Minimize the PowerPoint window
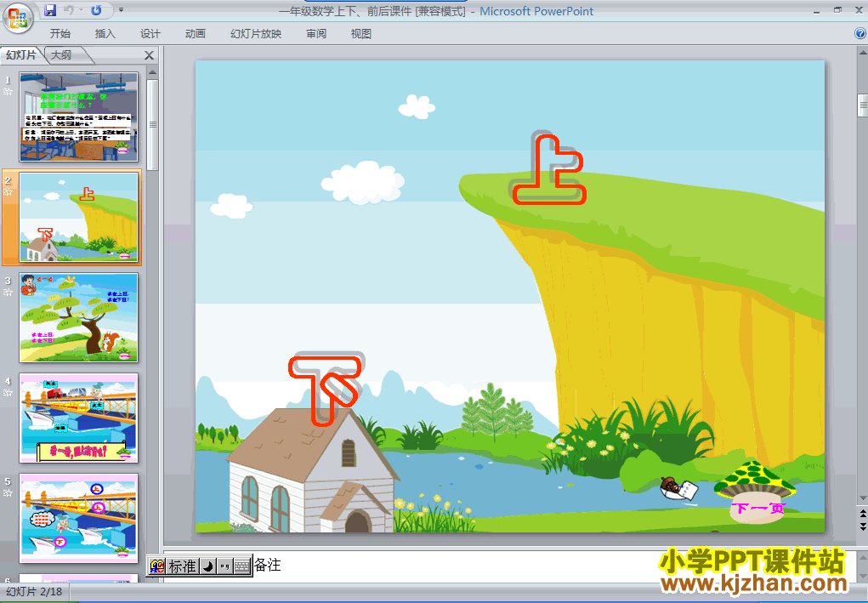The width and height of the screenshot is (868, 603). (817, 10)
